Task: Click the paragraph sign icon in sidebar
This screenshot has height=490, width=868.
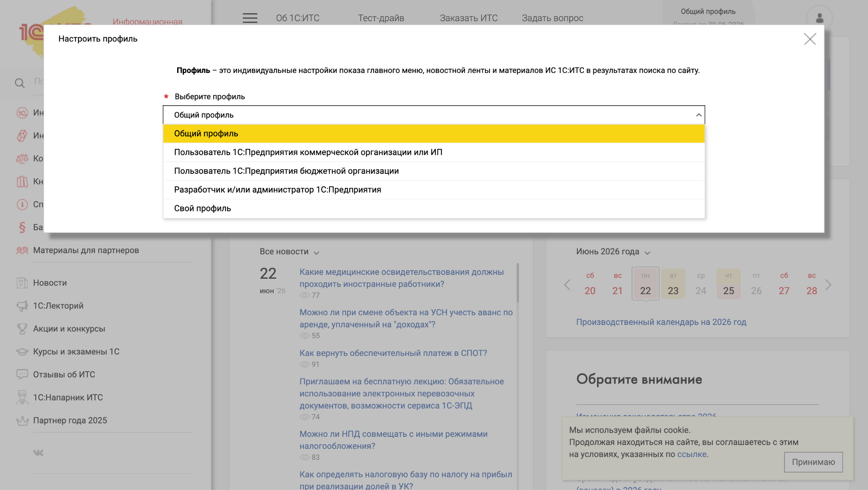Action: (x=22, y=227)
